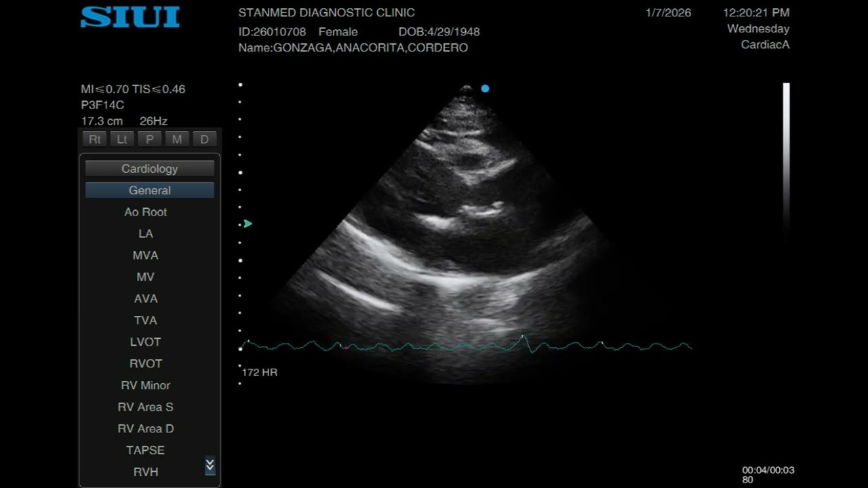Click the blue probe orientation marker dot

(x=485, y=89)
